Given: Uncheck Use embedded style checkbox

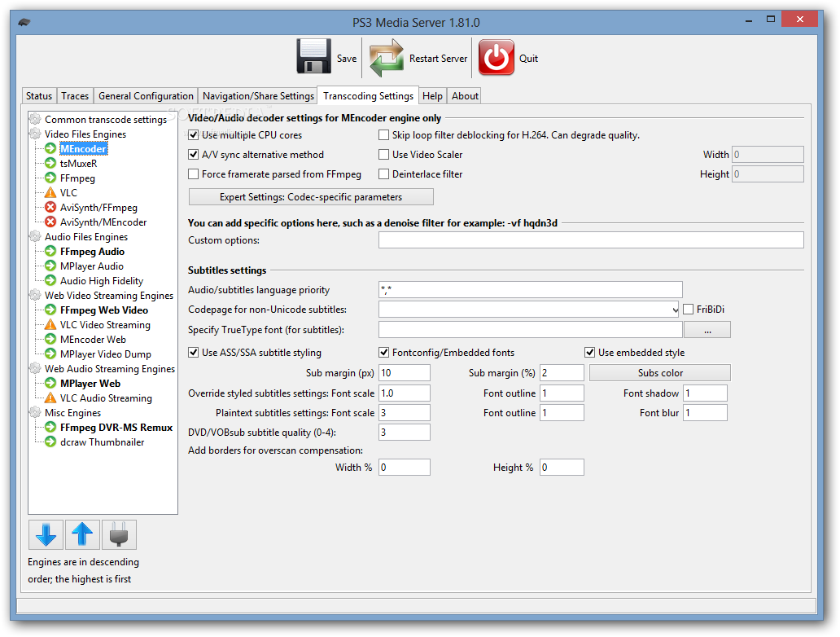Looking at the screenshot, I should [590, 352].
